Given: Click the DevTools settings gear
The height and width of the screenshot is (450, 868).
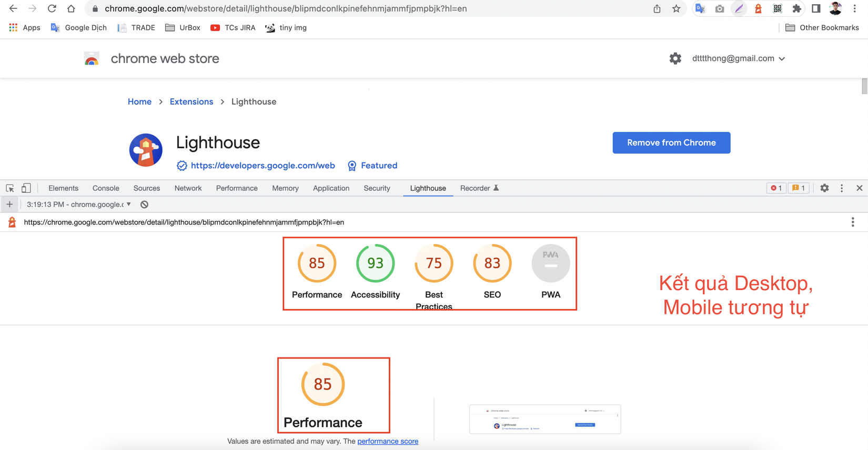Looking at the screenshot, I should [x=824, y=188].
